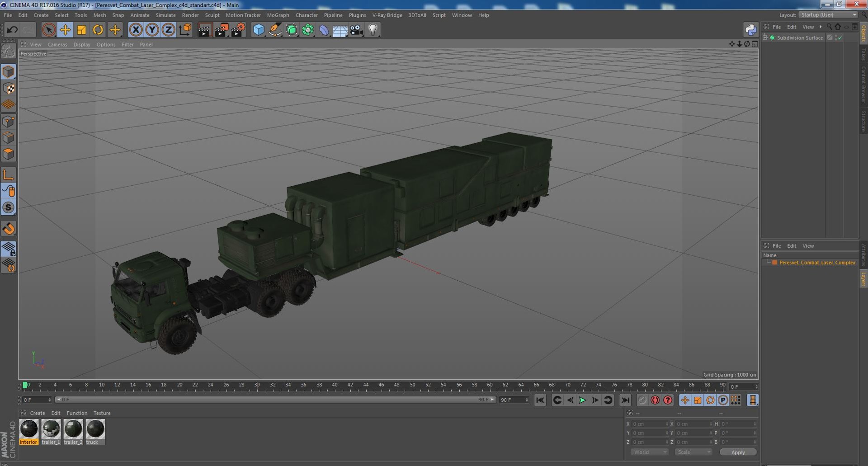
Task: Add a Camera object
Action: coord(356,30)
